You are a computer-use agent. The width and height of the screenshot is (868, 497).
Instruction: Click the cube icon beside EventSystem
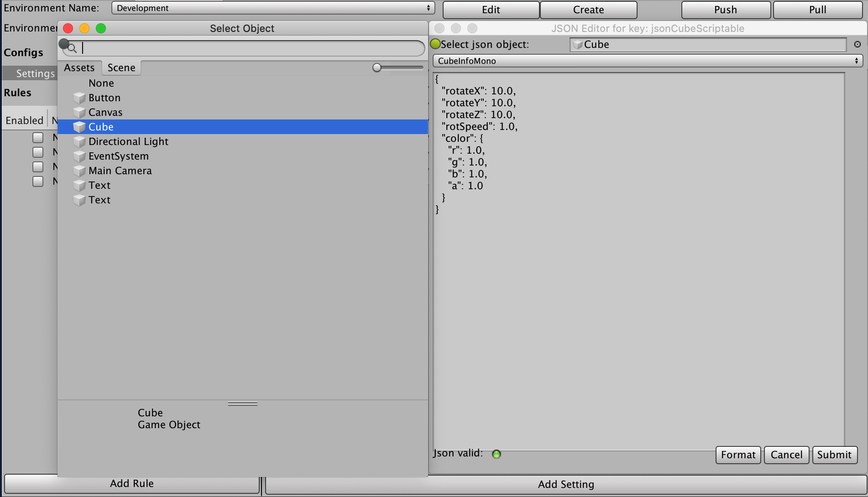(x=79, y=156)
